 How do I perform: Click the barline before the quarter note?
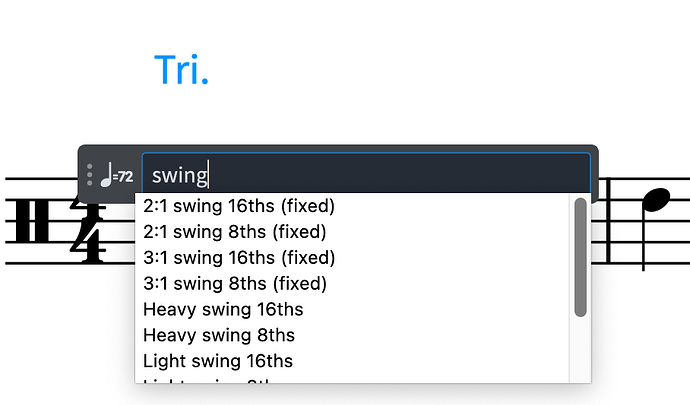(x=609, y=221)
